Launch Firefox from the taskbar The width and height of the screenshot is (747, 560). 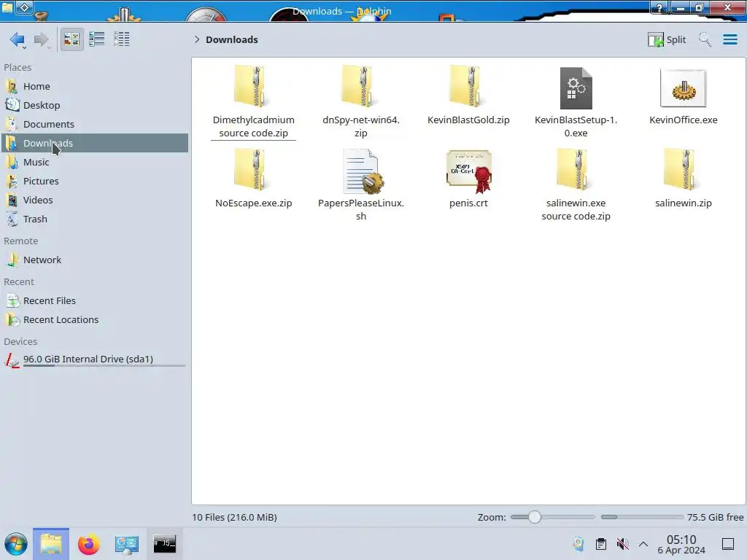(88, 544)
